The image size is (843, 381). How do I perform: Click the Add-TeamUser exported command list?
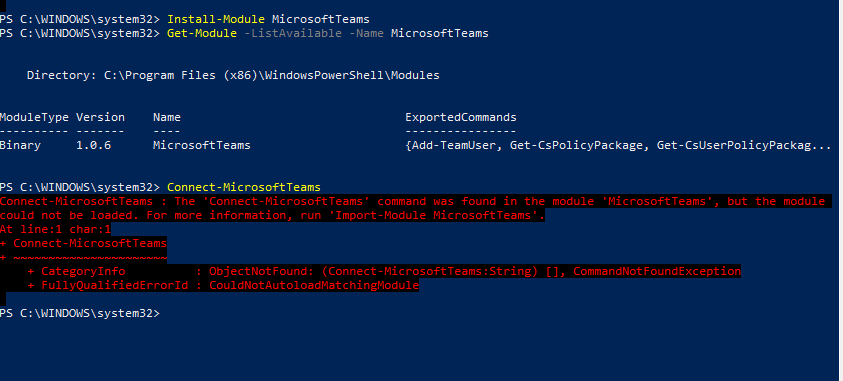point(618,145)
